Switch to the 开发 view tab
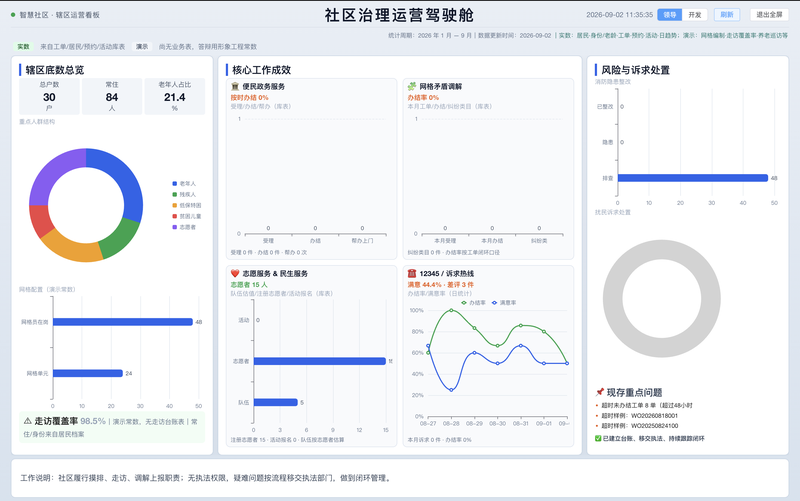Screen dimensions: 800x501 [694, 15]
